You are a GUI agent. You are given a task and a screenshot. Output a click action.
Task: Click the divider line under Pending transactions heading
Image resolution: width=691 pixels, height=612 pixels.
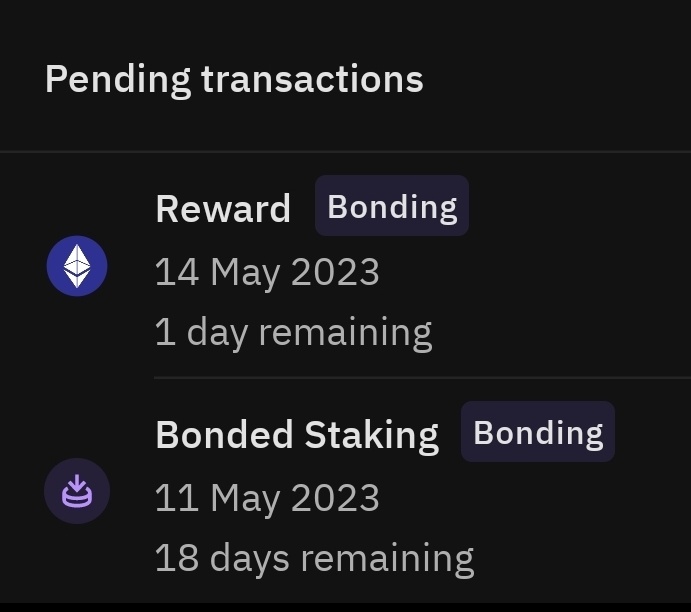pyautogui.click(x=345, y=152)
